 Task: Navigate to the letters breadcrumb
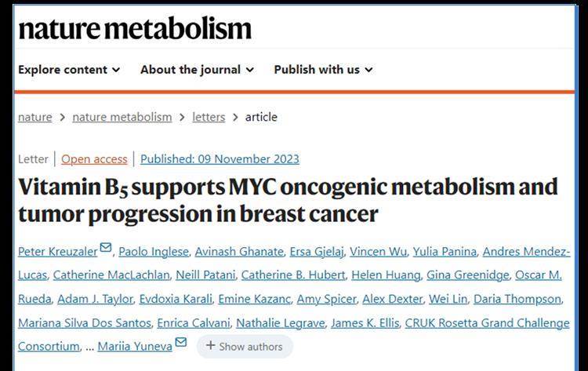[209, 117]
